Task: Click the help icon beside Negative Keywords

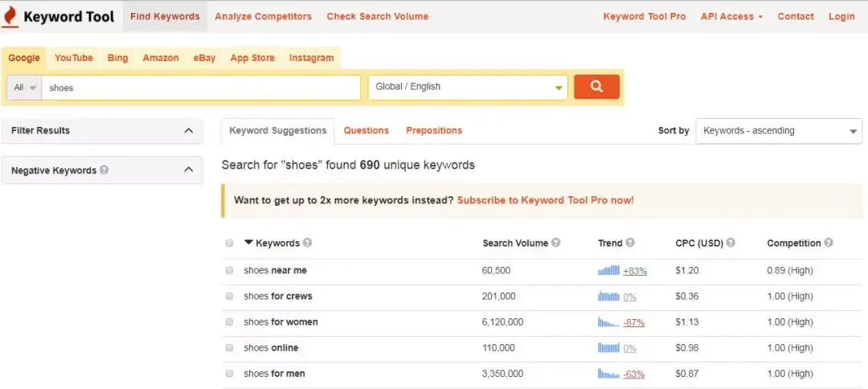Action: click(104, 170)
